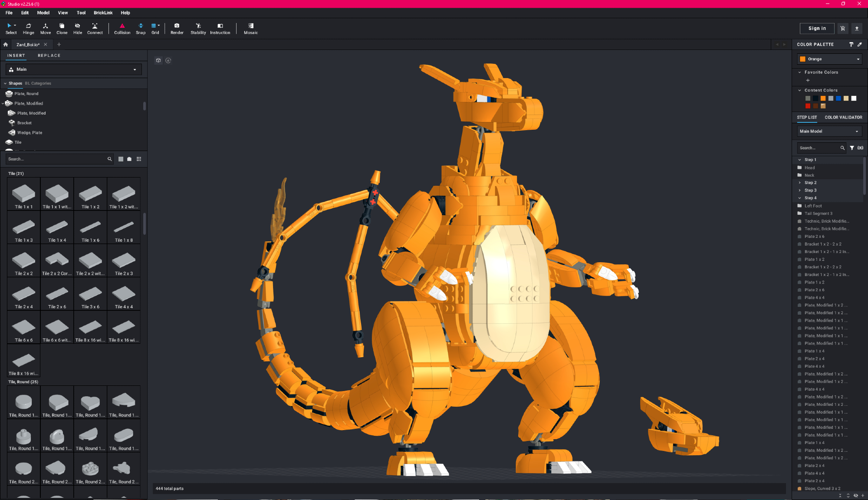Switch to the Color Validator tab
Viewport: 868px width, 500px height.
843,117
